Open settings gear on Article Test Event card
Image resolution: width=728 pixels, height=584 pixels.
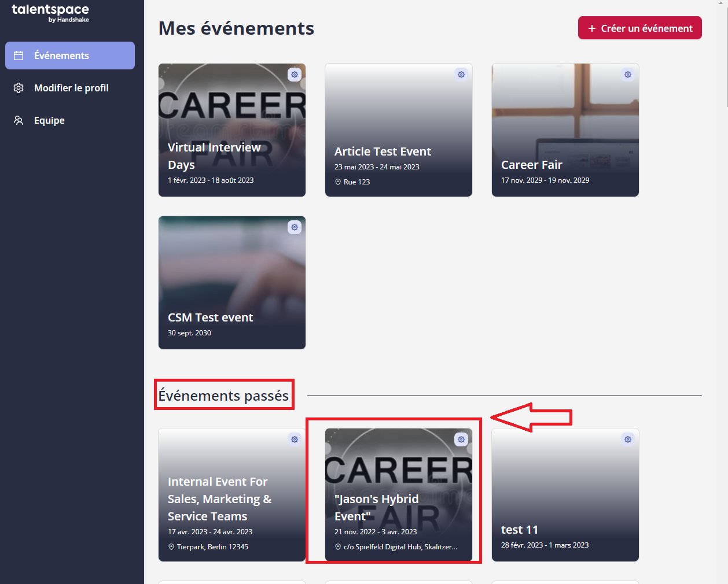tap(461, 75)
